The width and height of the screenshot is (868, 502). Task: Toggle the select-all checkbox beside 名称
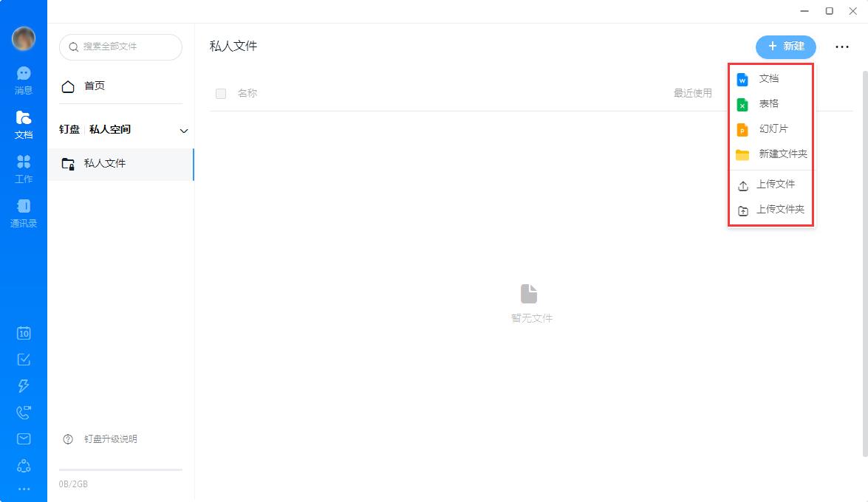[x=221, y=94]
